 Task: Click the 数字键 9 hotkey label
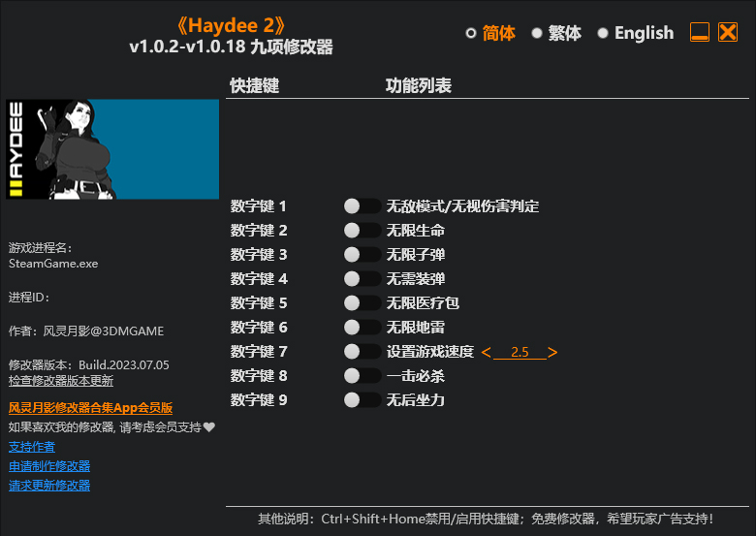coord(259,400)
